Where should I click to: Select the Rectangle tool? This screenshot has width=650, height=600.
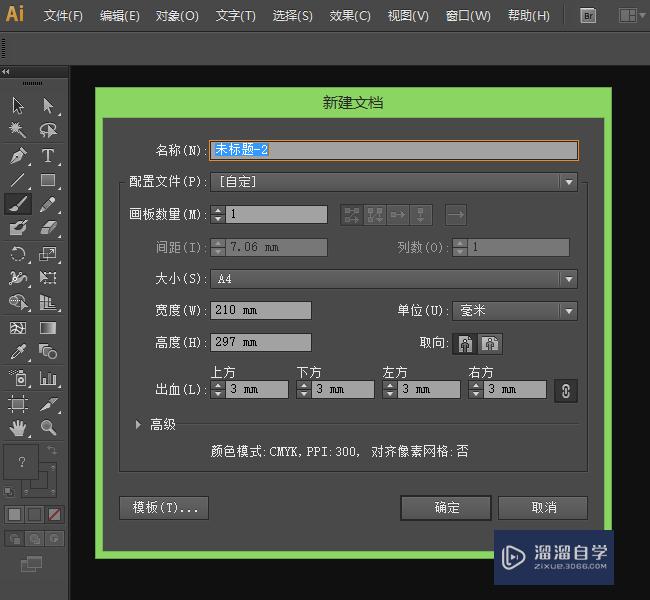48,180
